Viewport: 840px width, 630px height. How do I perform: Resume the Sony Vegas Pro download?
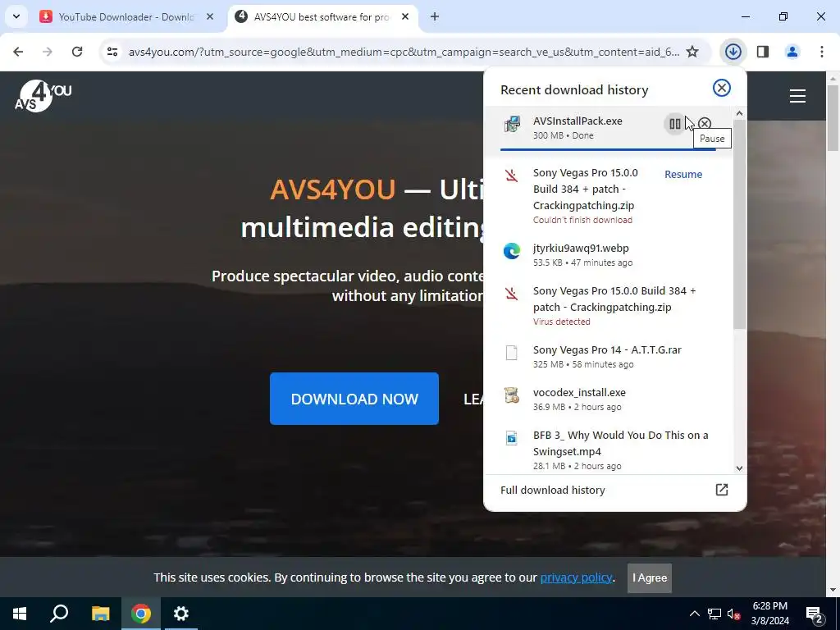(683, 174)
